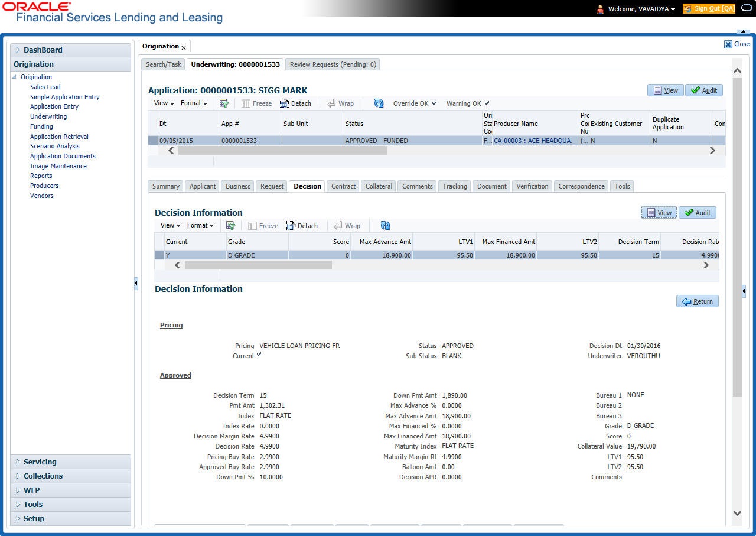Image resolution: width=756 pixels, height=536 pixels.
Task: Click the refresh icon in application toolbar
Action: tap(379, 103)
